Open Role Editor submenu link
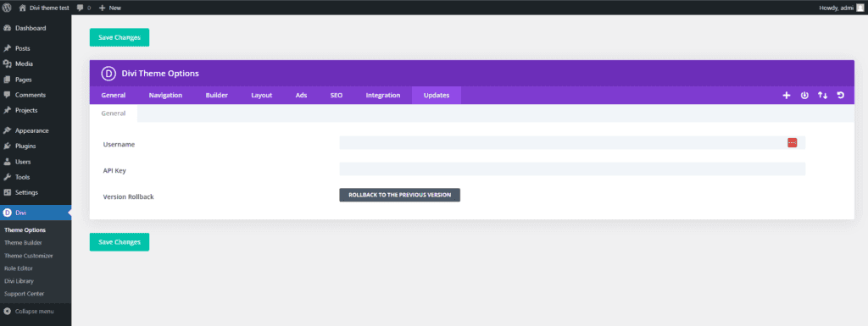868x326 pixels. 19,268
